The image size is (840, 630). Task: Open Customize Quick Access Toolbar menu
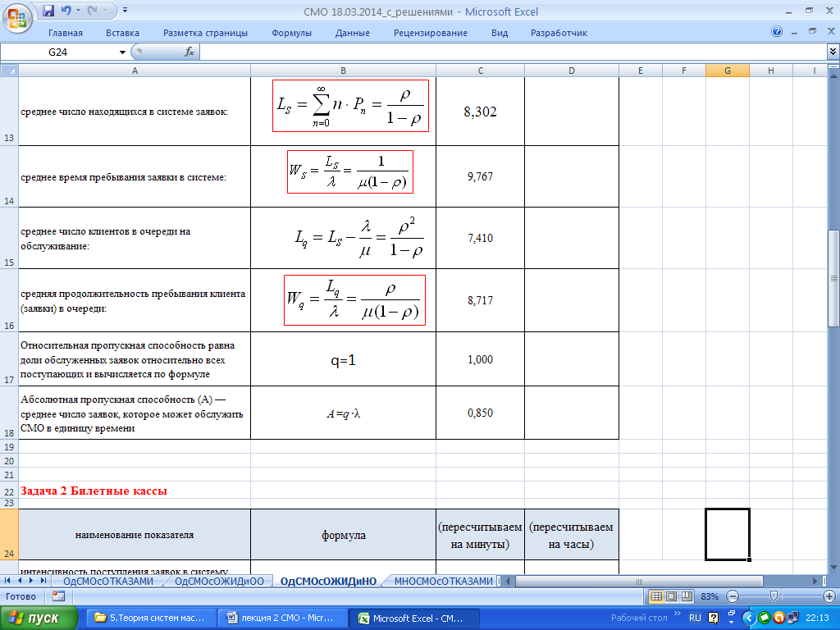pyautogui.click(x=125, y=10)
